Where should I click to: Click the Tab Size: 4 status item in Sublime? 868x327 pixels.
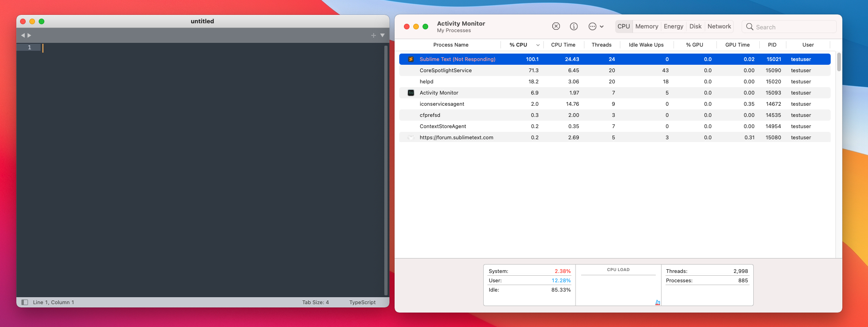[315, 302]
